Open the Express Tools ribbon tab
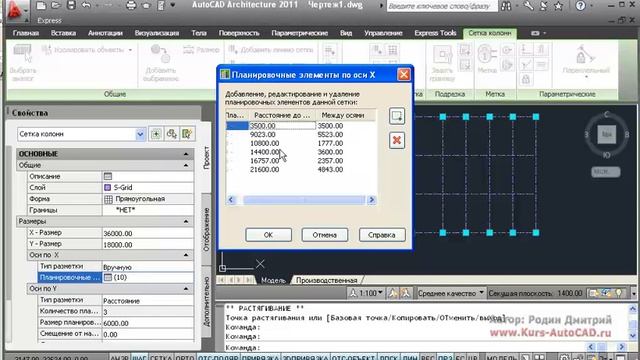The height and width of the screenshot is (360, 640). (x=435, y=33)
